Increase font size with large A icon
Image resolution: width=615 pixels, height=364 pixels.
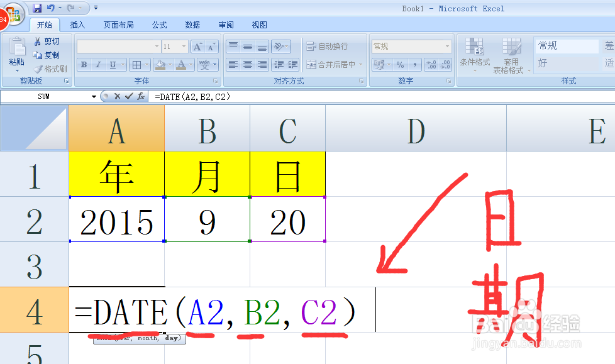click(x=197, y=47)
